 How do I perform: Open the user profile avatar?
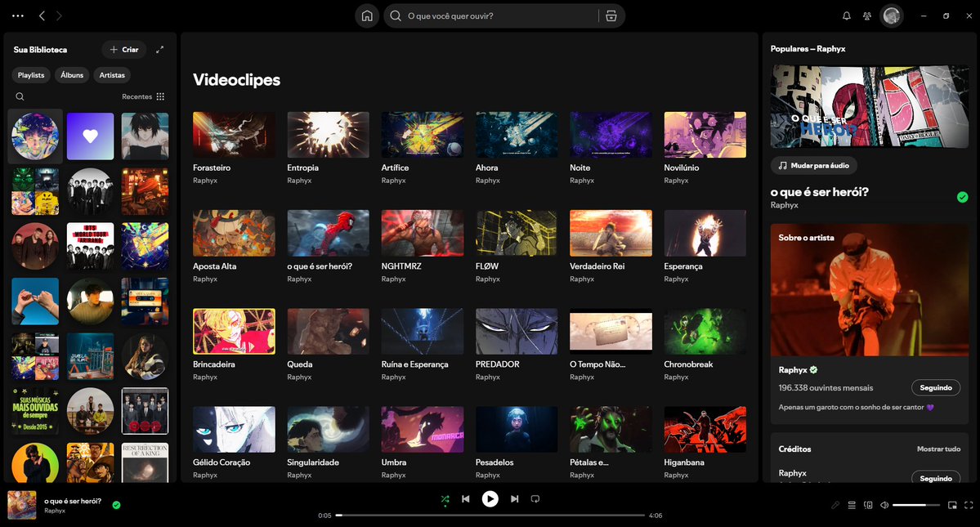[x=892, y=16]
